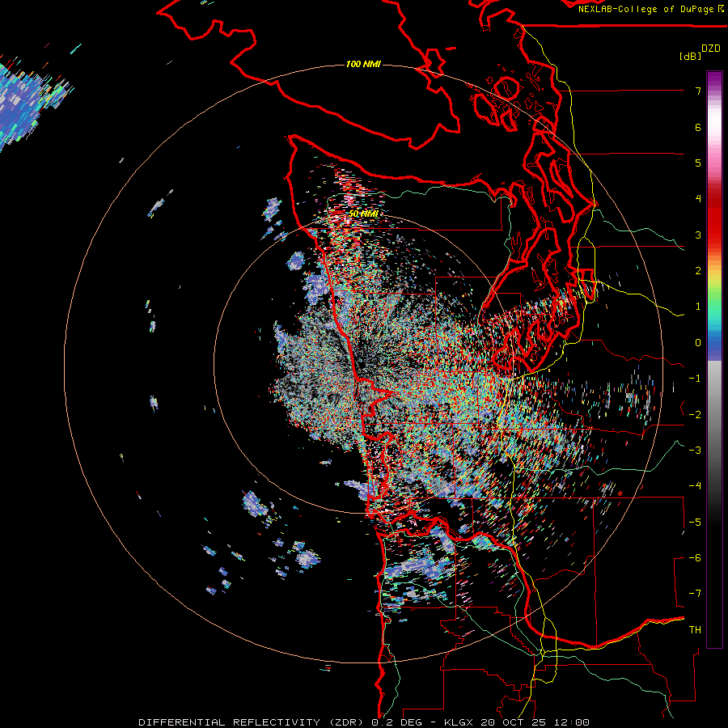
Task: Click the 100 NMI range ring label
Action: tap(363, 64)
